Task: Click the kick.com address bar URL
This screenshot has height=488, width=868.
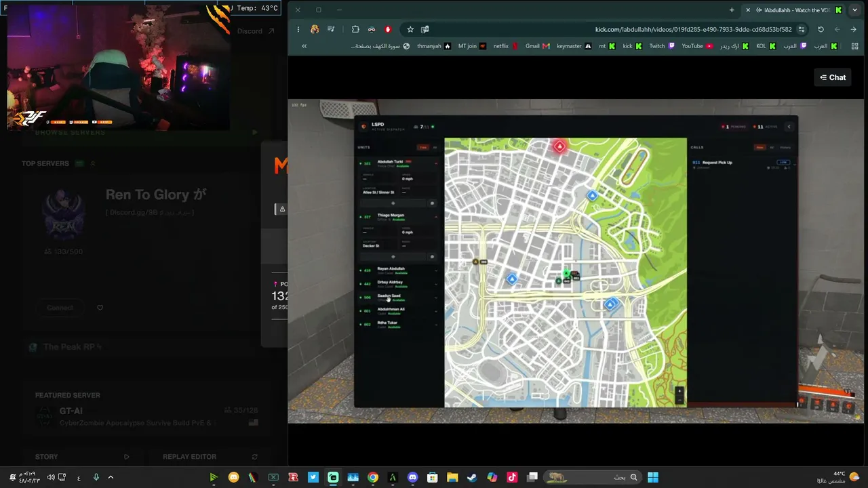Action: (x=694, y=29)
